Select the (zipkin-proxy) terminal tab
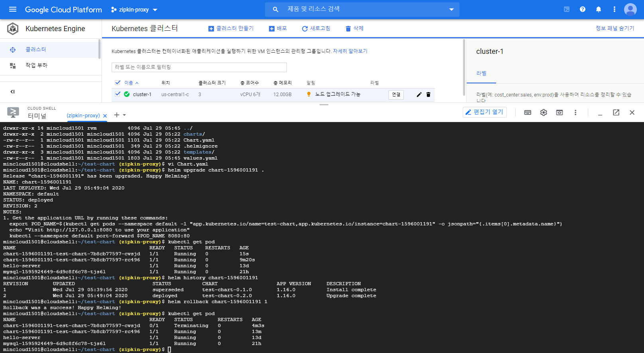644x353 pixels. click(83, 116)
